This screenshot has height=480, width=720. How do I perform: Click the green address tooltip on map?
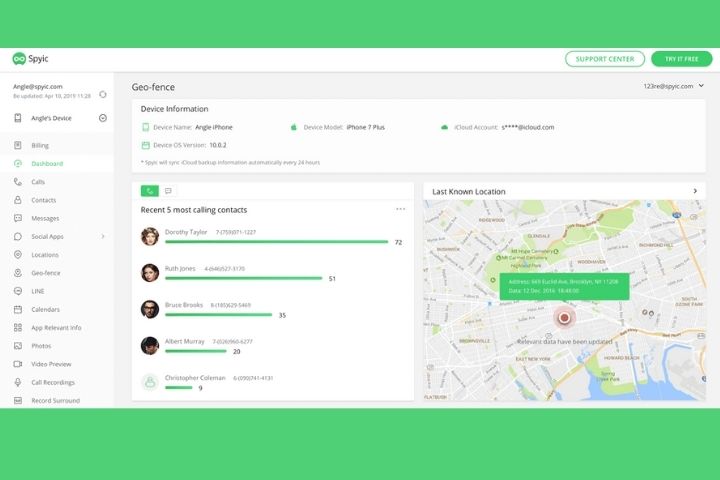564,287
